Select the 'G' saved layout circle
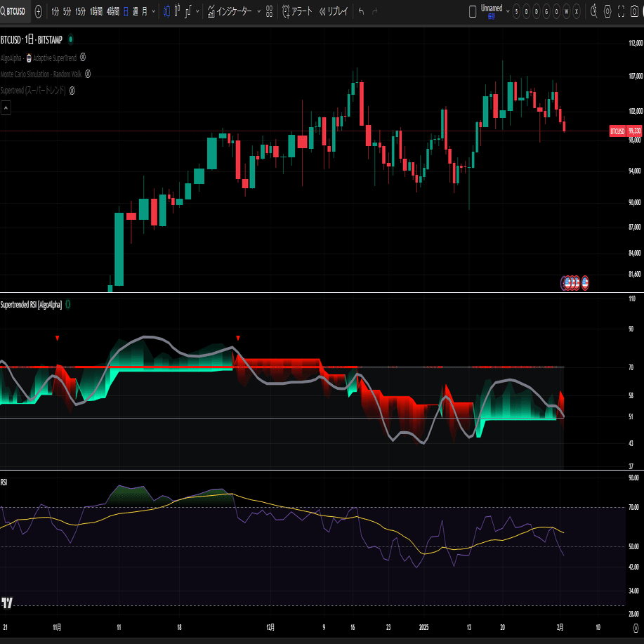 (546, 11)
